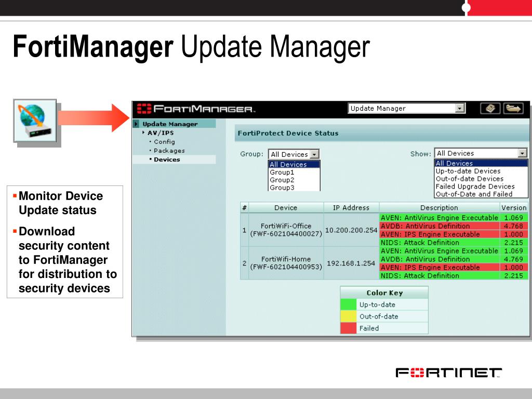532x399 pixels.
Task: Open the Update Manager module dropdown
Action: pyautogui.click(x=459, y=108)
